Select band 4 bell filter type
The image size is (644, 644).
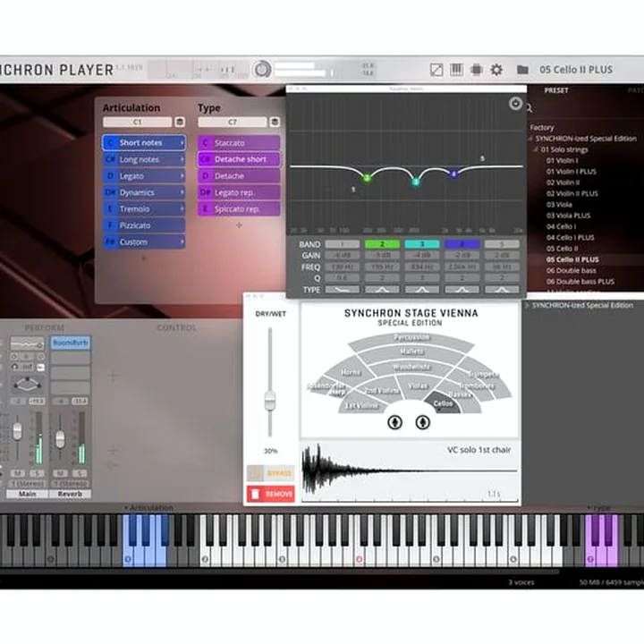tap(462, 290)
